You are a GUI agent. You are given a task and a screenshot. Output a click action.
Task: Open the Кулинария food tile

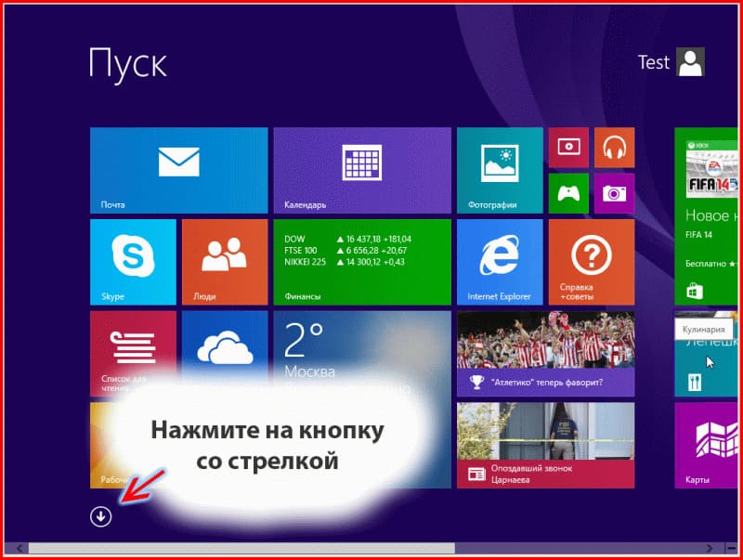(x=706, y=354)
